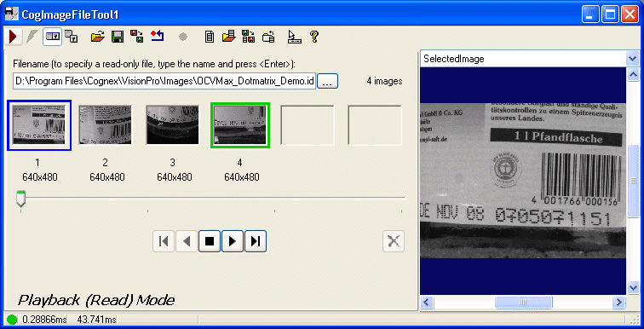The image size is (644, 329).
Task: Toggle the lightning-bolt electric mode icon
Action: click(32, 37)
